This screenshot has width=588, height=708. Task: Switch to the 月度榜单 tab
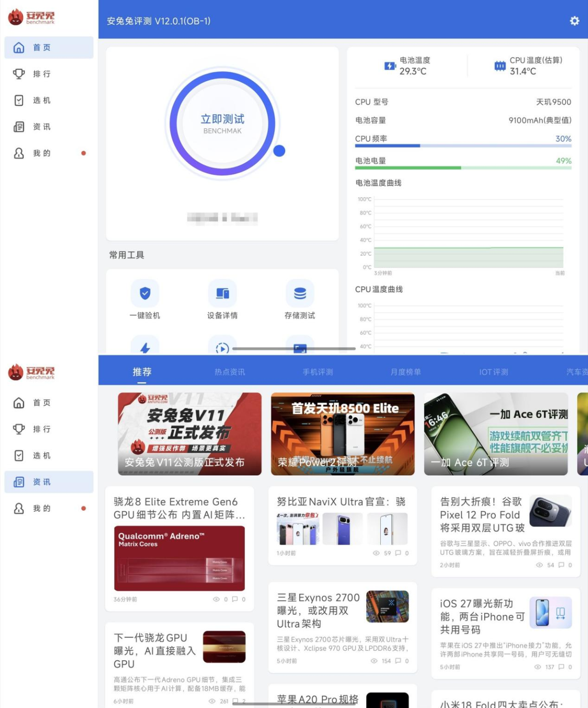click(406, 372)
